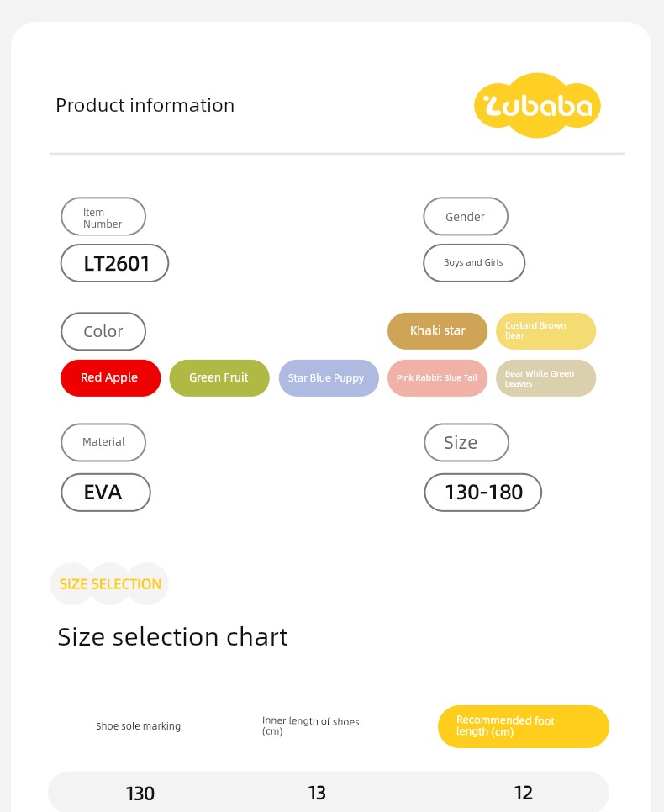664x812 pixels.
Task: Select the Red Apple color swatch
Action: 110,378
